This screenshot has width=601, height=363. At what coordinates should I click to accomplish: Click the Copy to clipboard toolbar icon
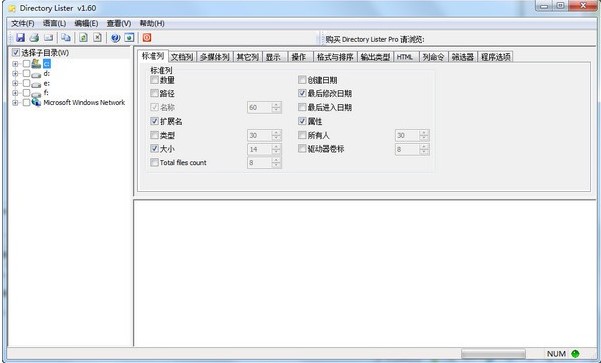coord(66,38)
